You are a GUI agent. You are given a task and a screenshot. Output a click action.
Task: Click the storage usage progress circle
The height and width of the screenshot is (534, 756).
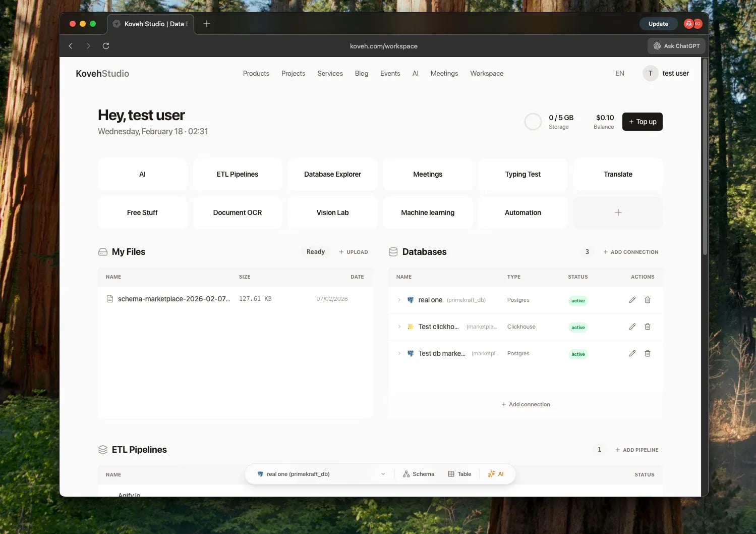[533, 121]
